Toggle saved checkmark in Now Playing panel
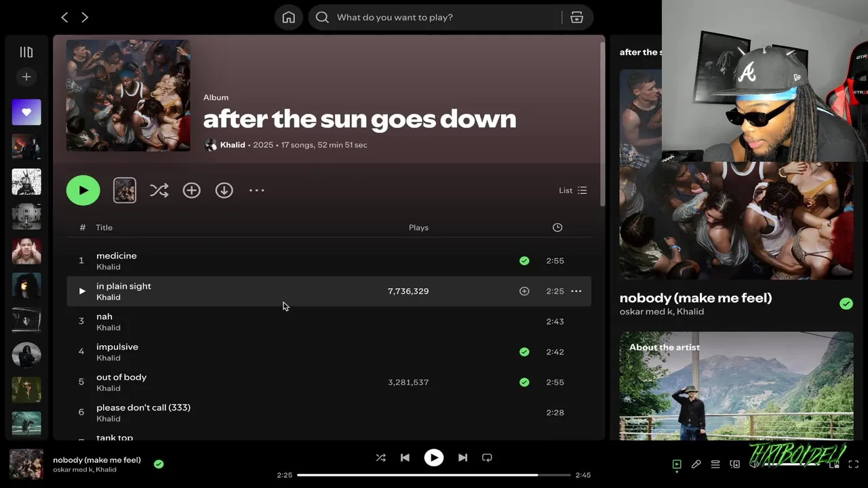868x488 pixels. [x=846, y=304]
